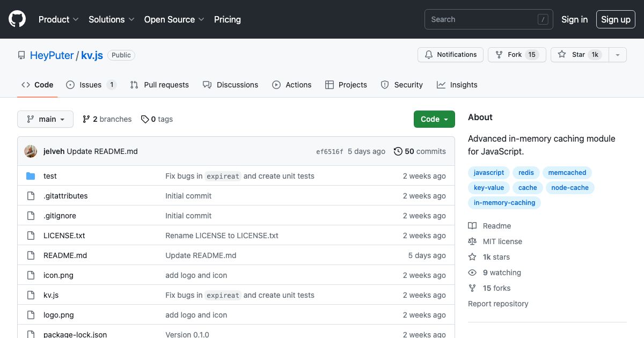Open the green Code dropdown
Screen dimensions: 644x338
[434, 119]
